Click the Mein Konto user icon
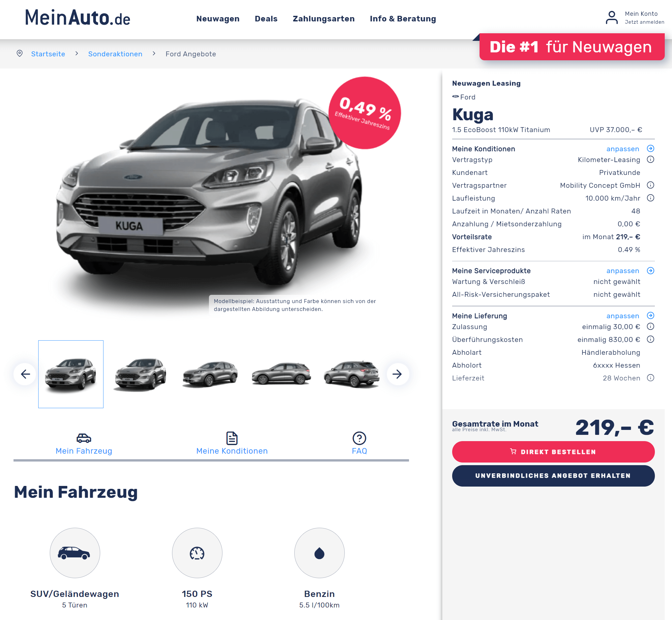Image resolution: width=672 pixels, height=620 pixels. pyautogui.click(x=611, y=18)
